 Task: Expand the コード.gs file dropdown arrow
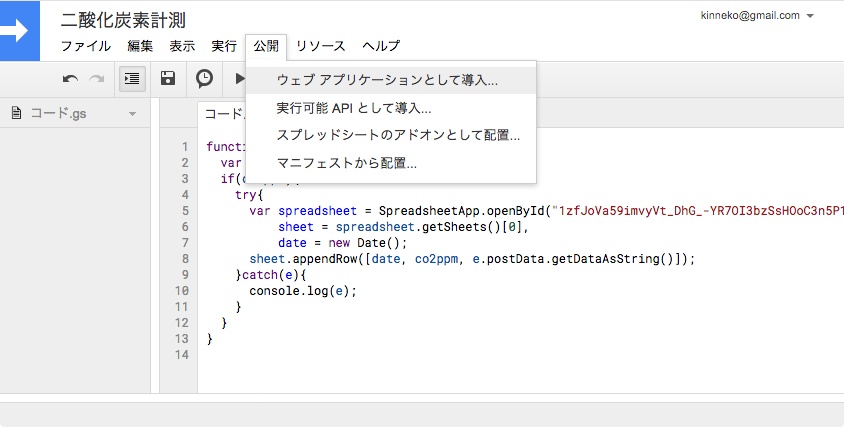[x=132, y=114]
